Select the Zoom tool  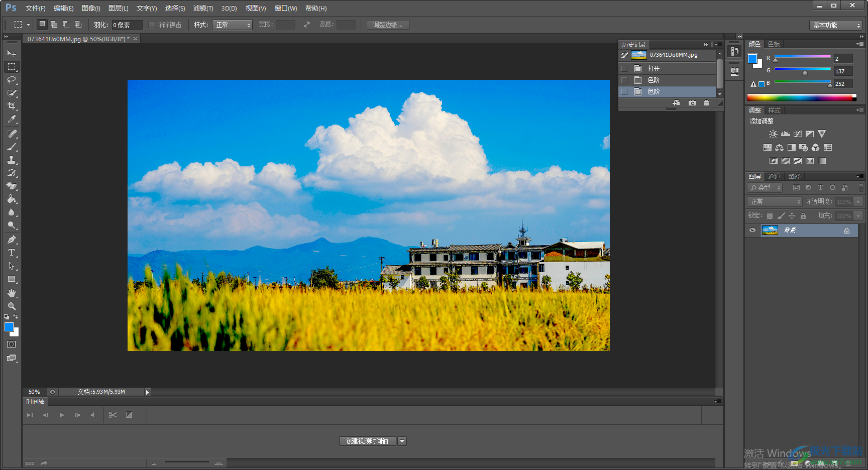11,306
